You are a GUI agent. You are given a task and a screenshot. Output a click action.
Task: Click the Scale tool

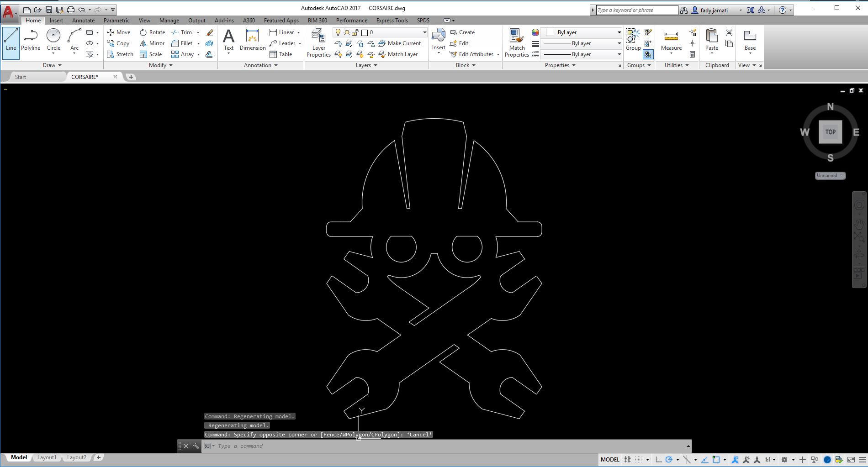tap(151, 54)
